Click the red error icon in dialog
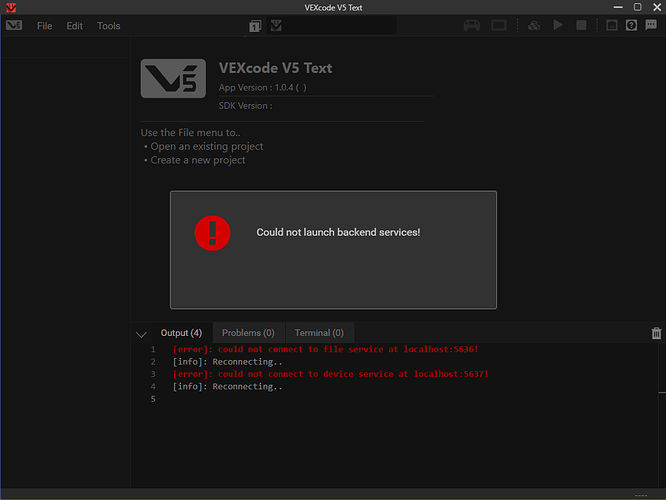Viewport: 666px width, 500px height. point(212,232)
